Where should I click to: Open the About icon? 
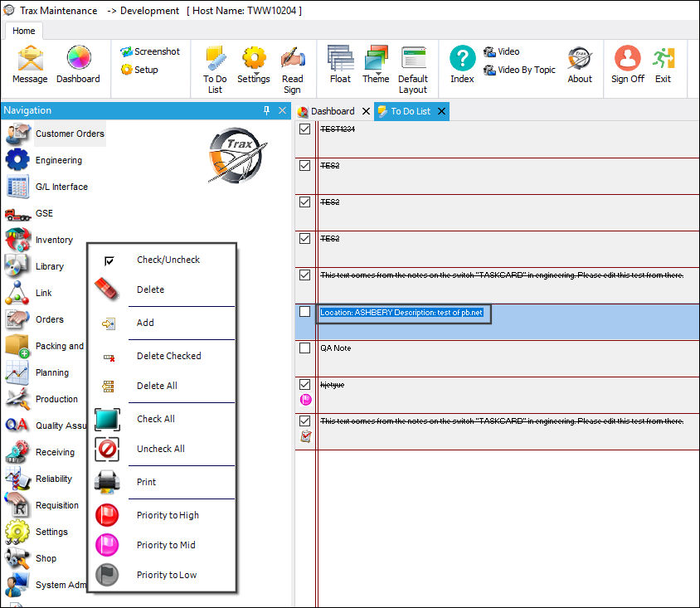pyautogui.click(x=580, y=65)
